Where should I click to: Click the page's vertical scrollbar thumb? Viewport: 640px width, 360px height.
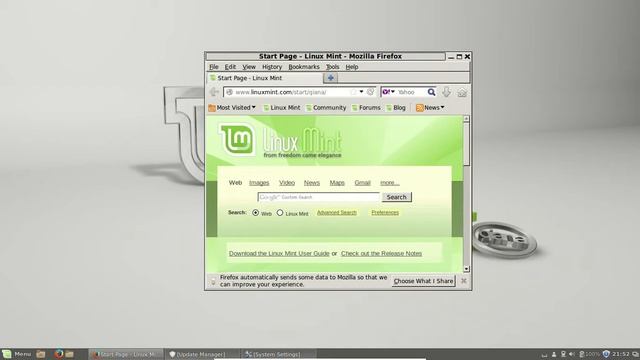tap(467, 144)
